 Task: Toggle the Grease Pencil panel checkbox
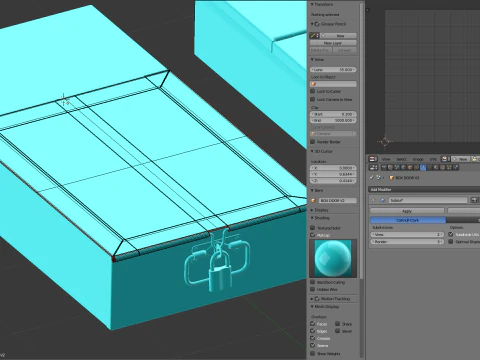(317, 24)
